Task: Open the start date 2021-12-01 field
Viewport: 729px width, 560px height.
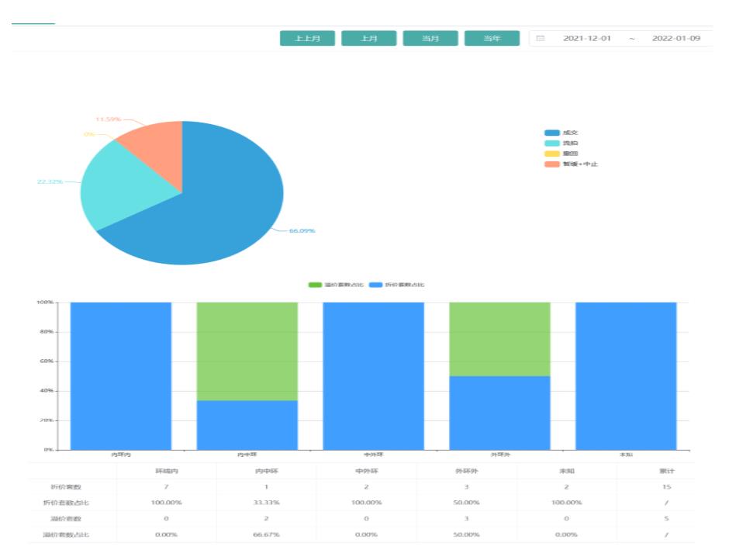Action: point(586,38)
